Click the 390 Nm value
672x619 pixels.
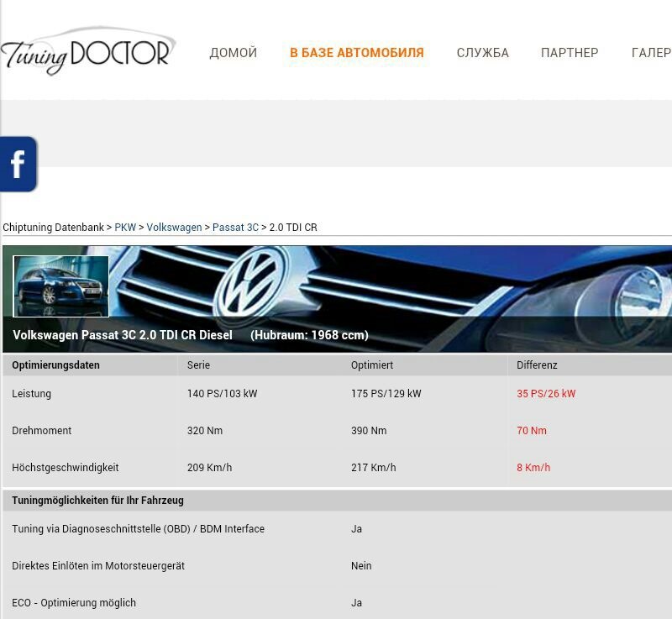point(369,431)
